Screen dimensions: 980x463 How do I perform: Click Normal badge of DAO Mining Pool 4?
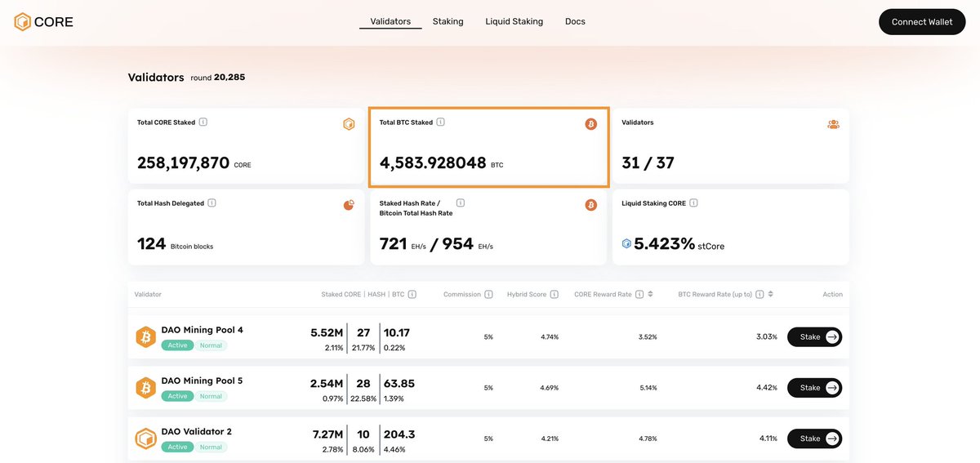pos(211,345)
